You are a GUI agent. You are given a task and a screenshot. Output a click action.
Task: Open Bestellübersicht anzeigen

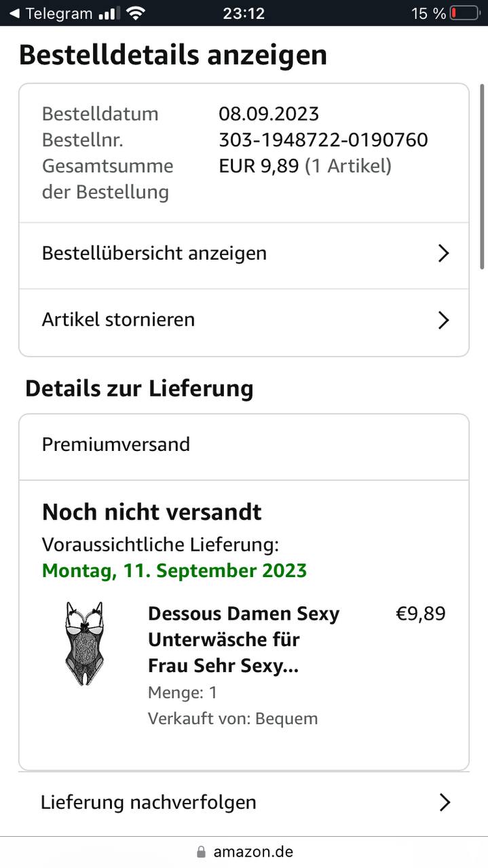(155, 254)
